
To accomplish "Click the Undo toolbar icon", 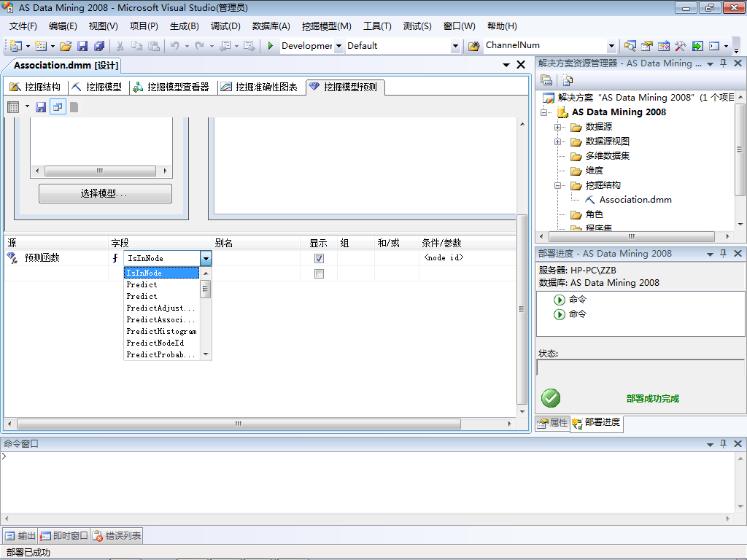I will pyautogui.click(x=175, y=46).
